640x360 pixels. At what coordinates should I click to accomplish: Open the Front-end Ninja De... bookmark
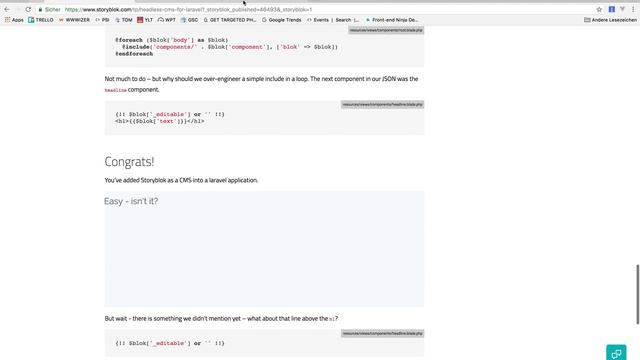click(392, 20)
